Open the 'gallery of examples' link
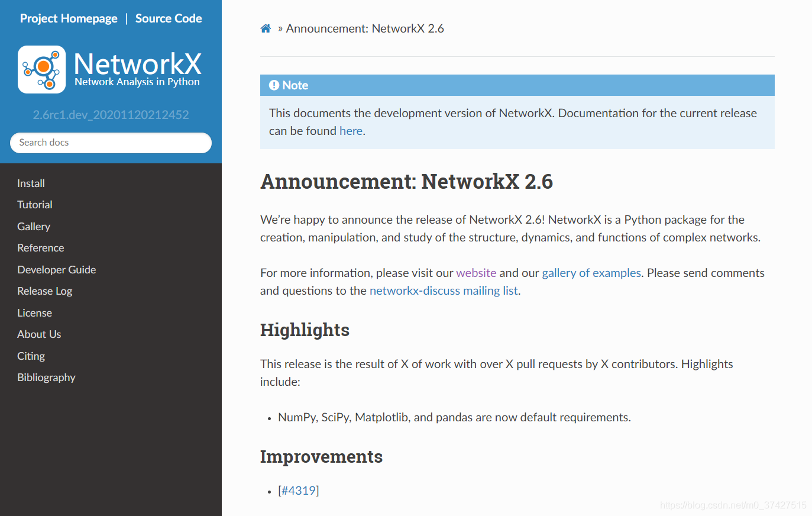This screenshot has width=812, height=516. [591, 273]
